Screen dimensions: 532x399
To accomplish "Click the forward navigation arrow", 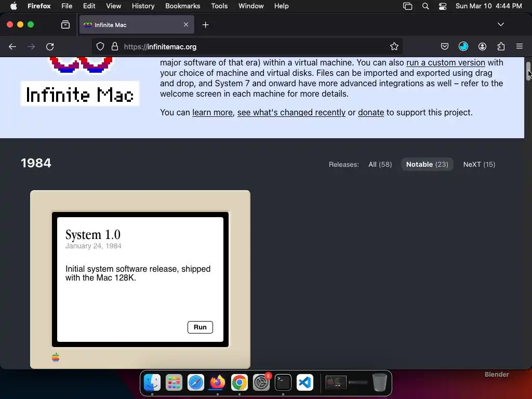I will 31,46.
